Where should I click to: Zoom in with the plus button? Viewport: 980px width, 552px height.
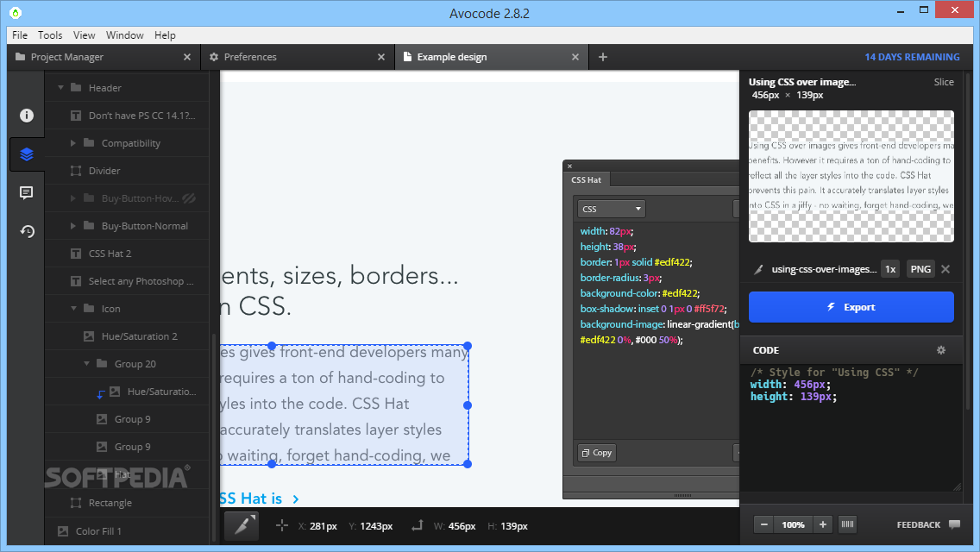(823, 524)
